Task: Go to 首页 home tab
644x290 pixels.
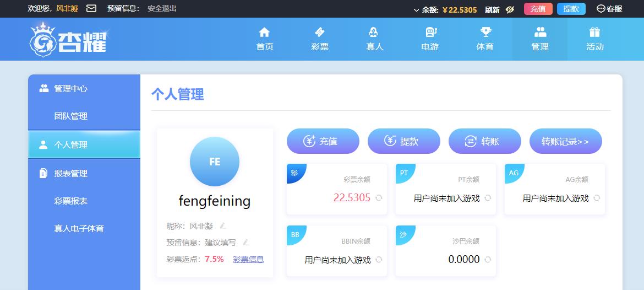Action: point(265,39)
